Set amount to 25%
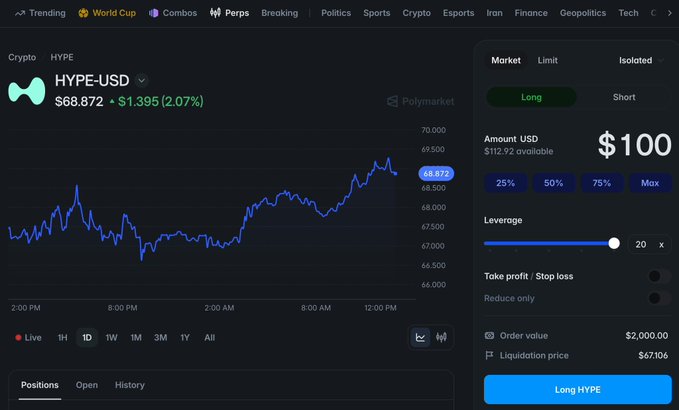 tap(505, 183)
